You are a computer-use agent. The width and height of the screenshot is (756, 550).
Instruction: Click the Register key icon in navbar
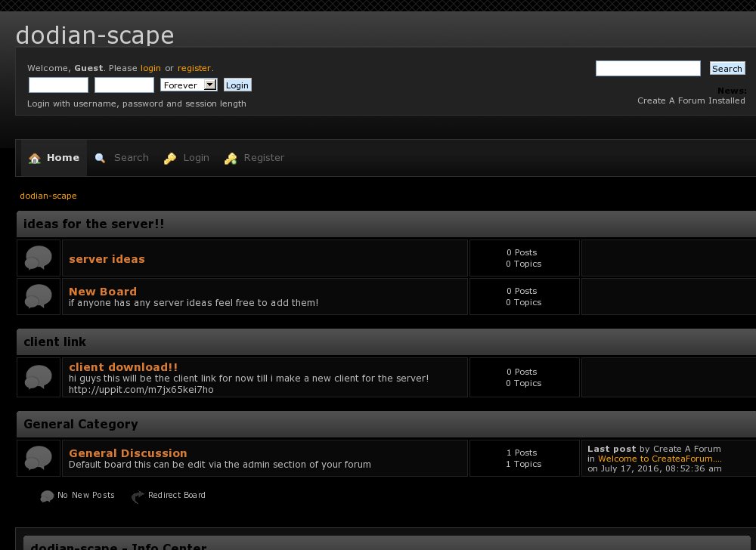[231, 159]
